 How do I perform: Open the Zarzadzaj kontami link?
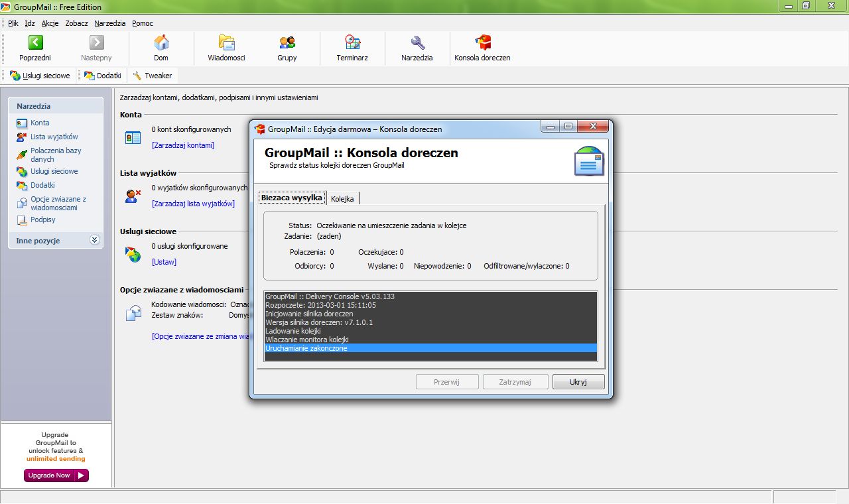[183, 145]
